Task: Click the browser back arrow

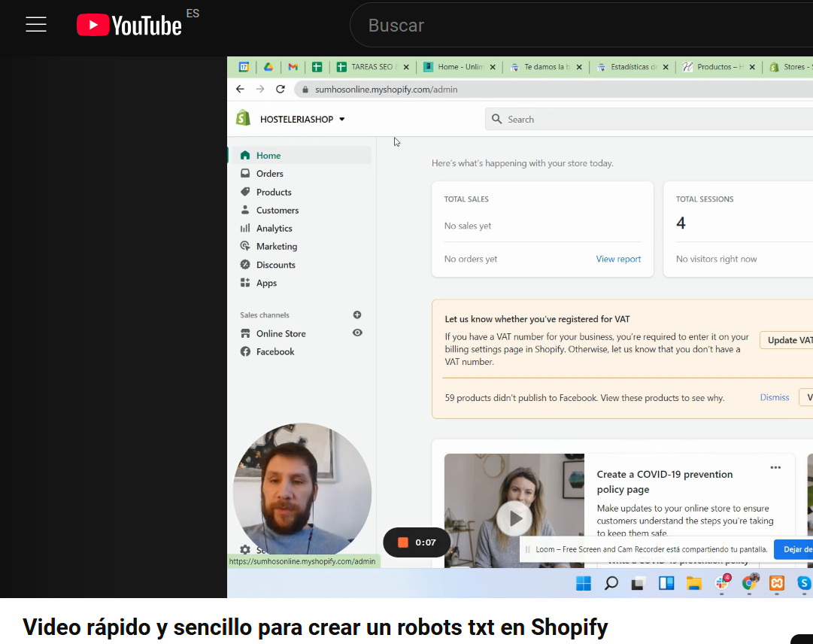Action: pyautogui.click(x=240, y=90)
